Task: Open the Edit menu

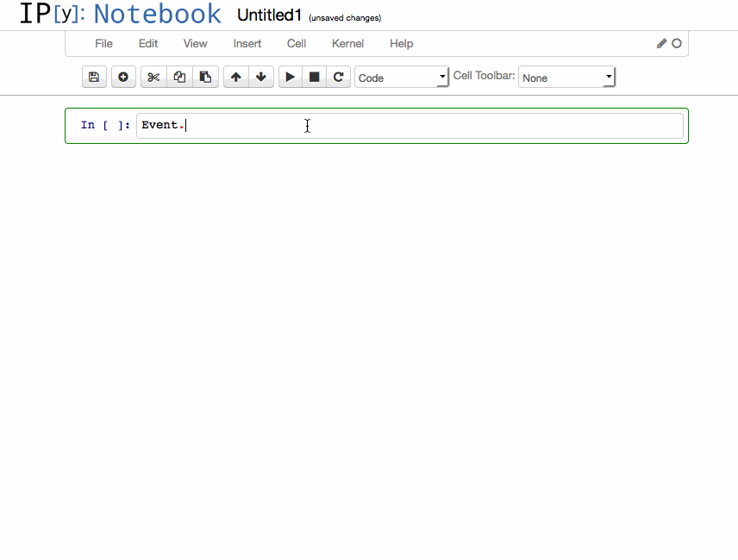Action: pos(148,44)
